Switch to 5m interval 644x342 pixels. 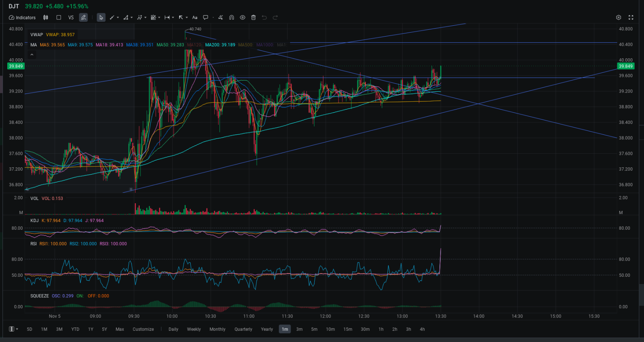tap(314, 329)
